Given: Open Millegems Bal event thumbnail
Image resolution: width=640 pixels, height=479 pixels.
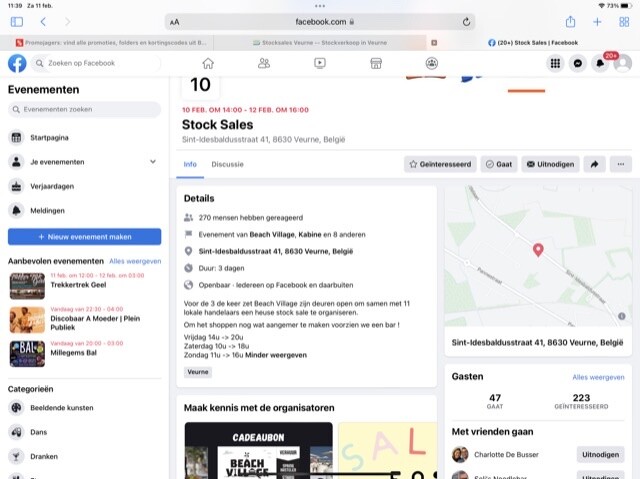Looking at the screenshot, I should click(x=27, y=354).
